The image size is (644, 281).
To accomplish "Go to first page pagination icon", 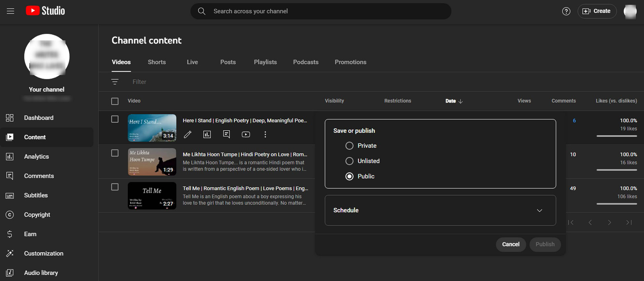I will [x=571, y=223].
